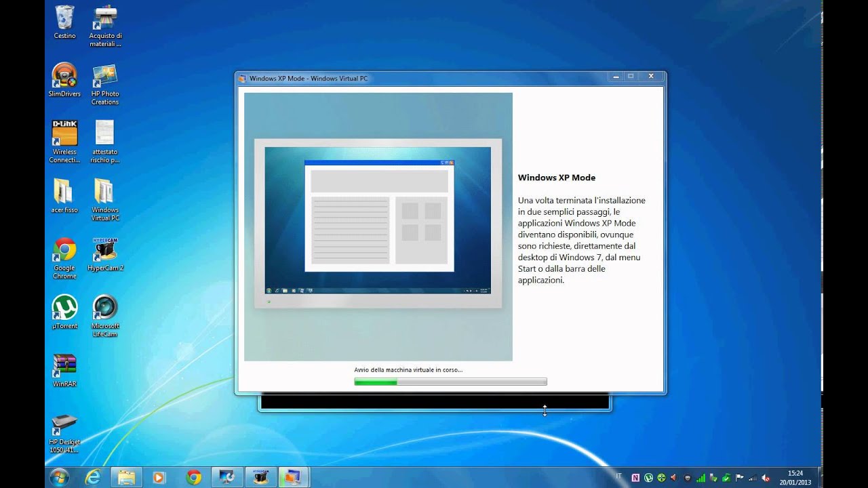
Task: Launch HyperCam 2 desktop shortcut
Action: [105, 254]
